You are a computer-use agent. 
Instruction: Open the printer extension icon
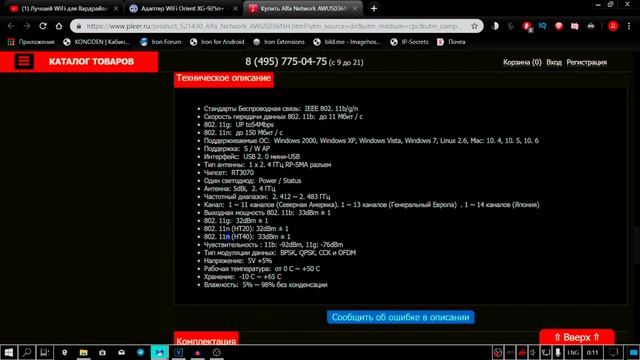coord(591,26)
